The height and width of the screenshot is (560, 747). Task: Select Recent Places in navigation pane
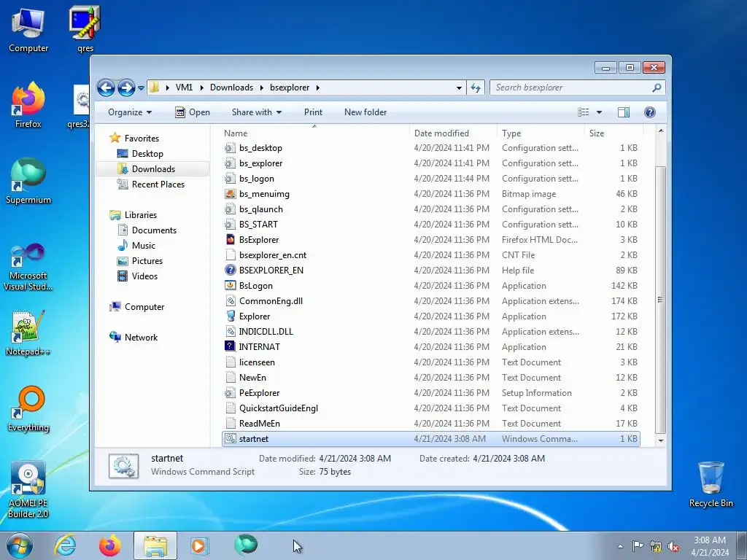(x=158, y=184)
